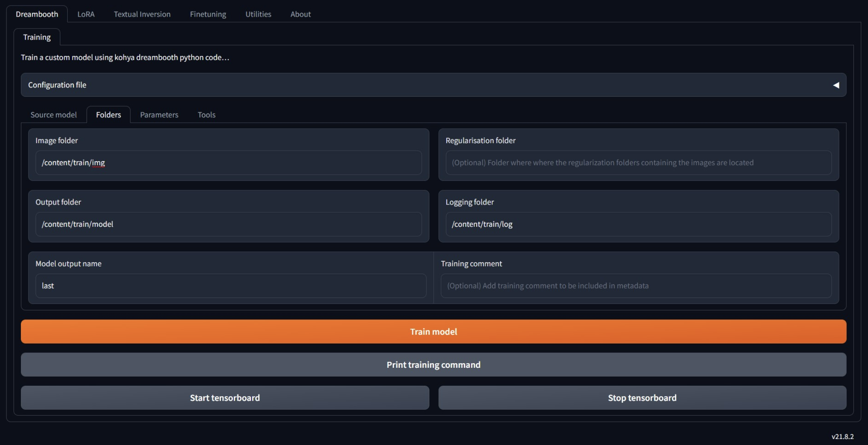Go to the Finetuning tab
Image resolution: width=868 pixels, height=445 pixels.
tap(208, 14)
